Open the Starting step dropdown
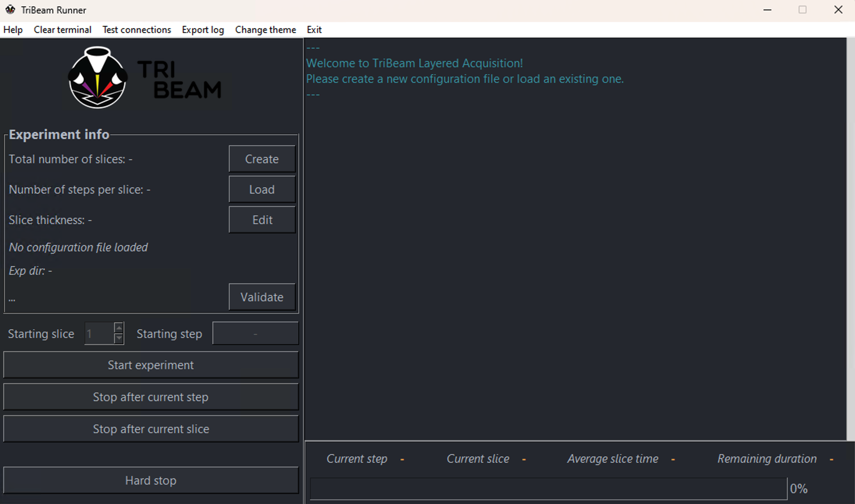This screenshot has height=504, width=855. pyautogui.click(x=255, y=334)
